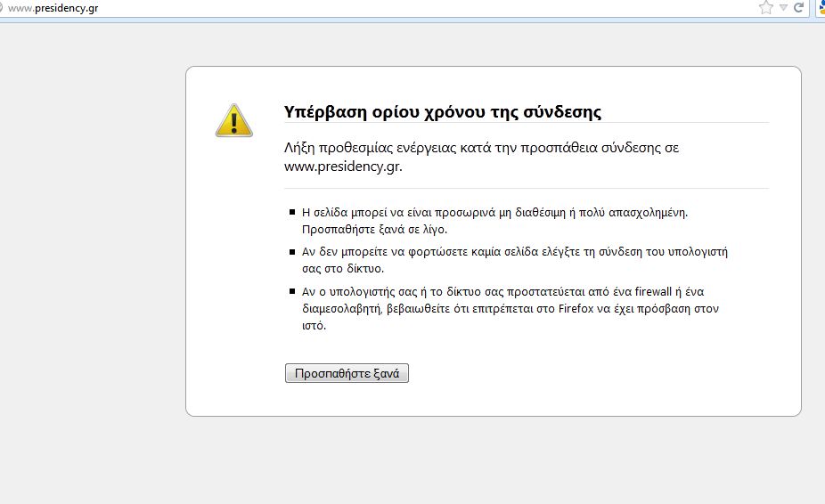825x504 pixels.
Task: Focus the address bar showing www.presidency.gr
Action: (x=53, y=8)
